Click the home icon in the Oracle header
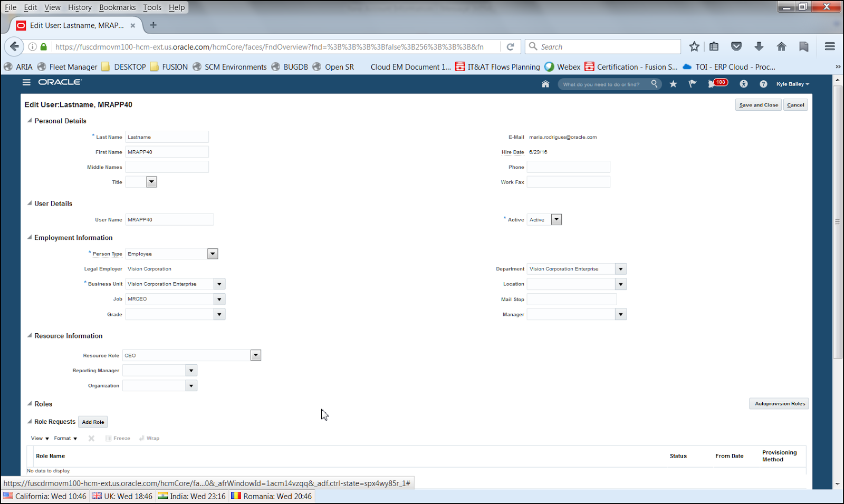The width and height of the screenshot is (844, 504). click(x=545, y=84)
